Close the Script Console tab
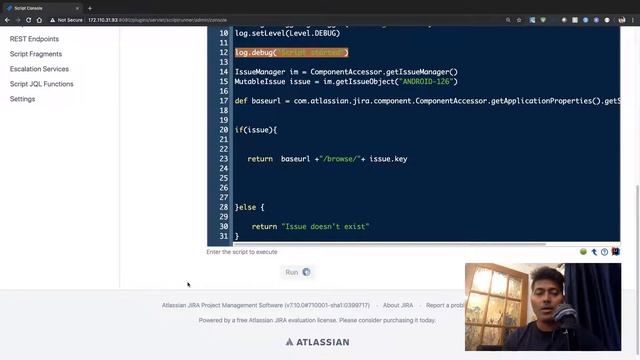The image size is (640, 360). [x=77, y=8]
